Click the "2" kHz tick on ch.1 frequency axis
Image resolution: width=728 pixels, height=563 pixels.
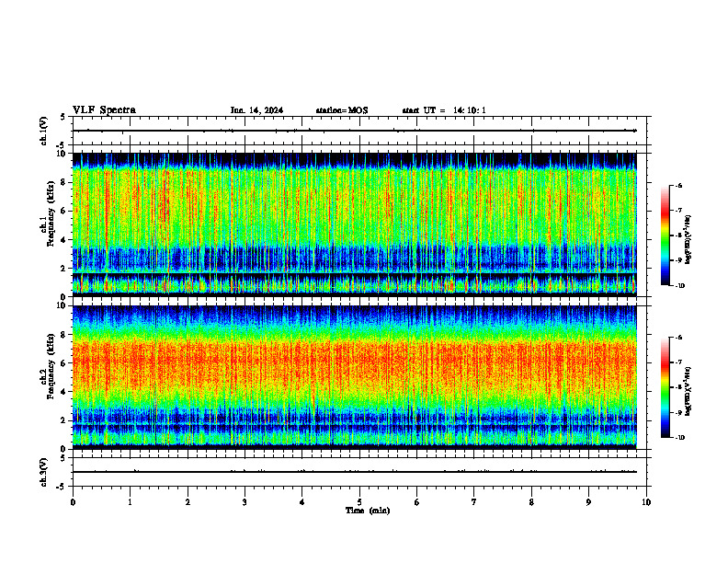click(63, 269)
